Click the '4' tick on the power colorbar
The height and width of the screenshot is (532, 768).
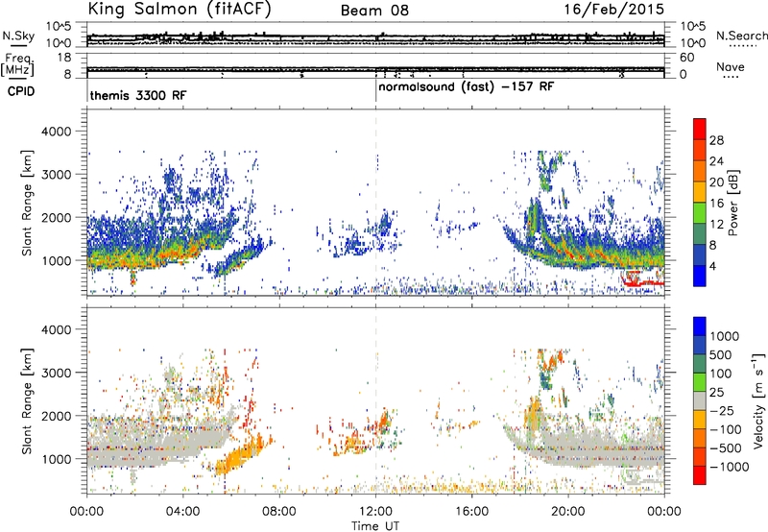pos(713,266)
